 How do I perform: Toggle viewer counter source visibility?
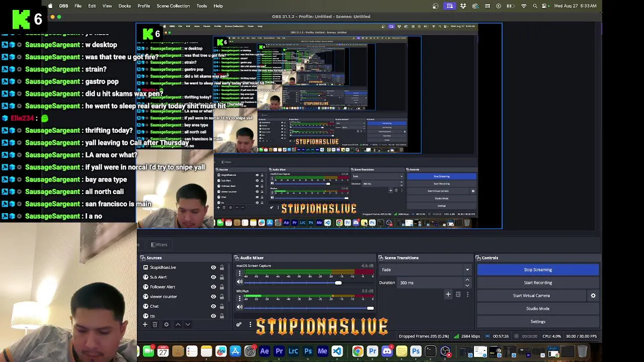click(213, 297)
